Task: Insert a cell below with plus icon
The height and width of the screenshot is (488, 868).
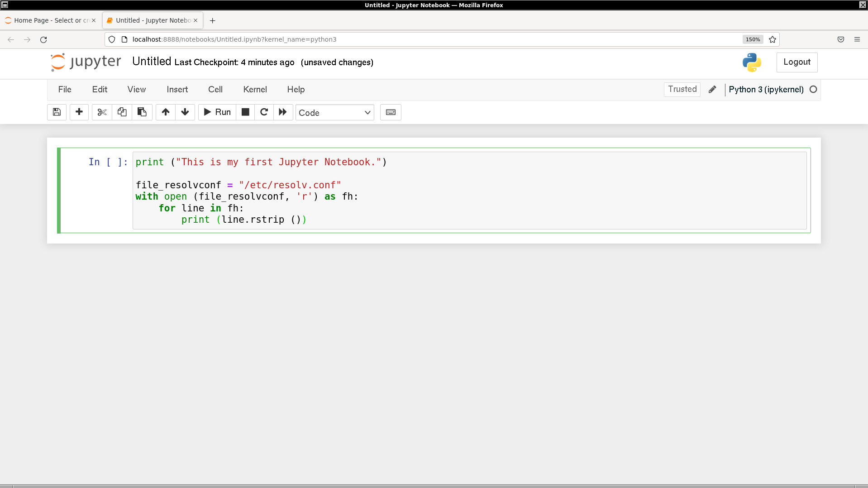Action: 79,112
